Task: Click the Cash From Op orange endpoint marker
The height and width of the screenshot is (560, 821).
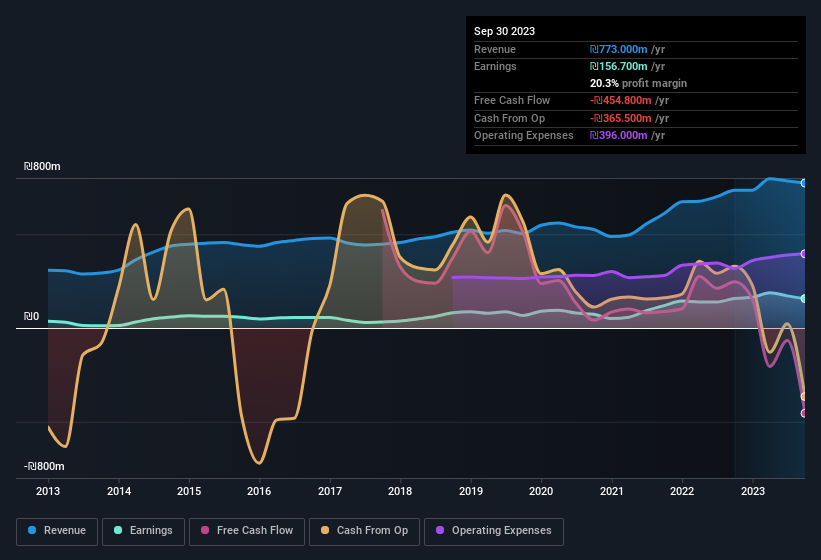Action: click(804, 397)
